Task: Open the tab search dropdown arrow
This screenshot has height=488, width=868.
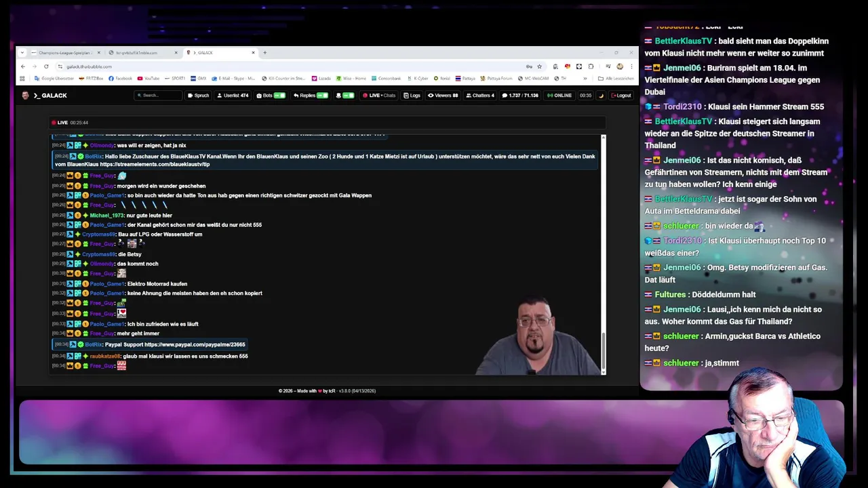Action: pyautogui.click(x=22, y=52)
